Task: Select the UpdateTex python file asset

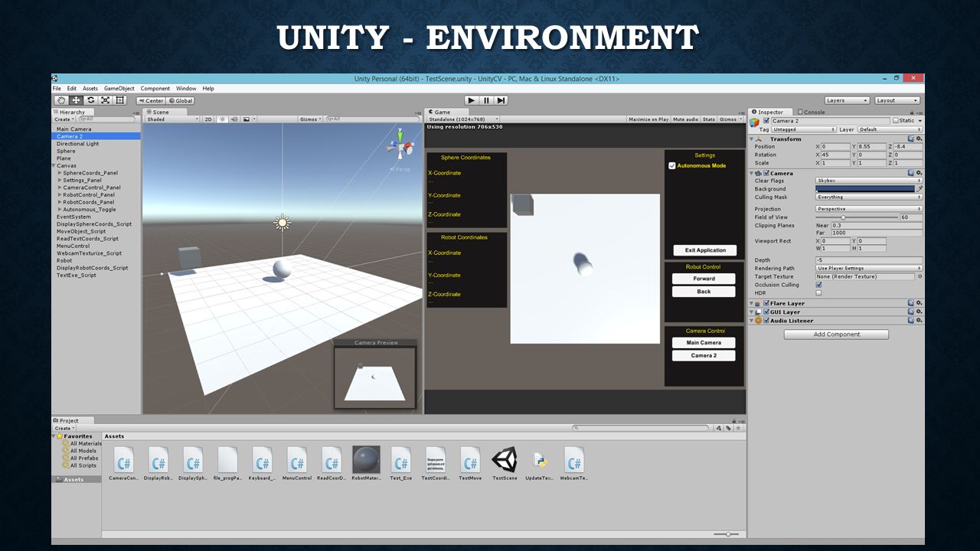Action: click(x=539, y=464)
